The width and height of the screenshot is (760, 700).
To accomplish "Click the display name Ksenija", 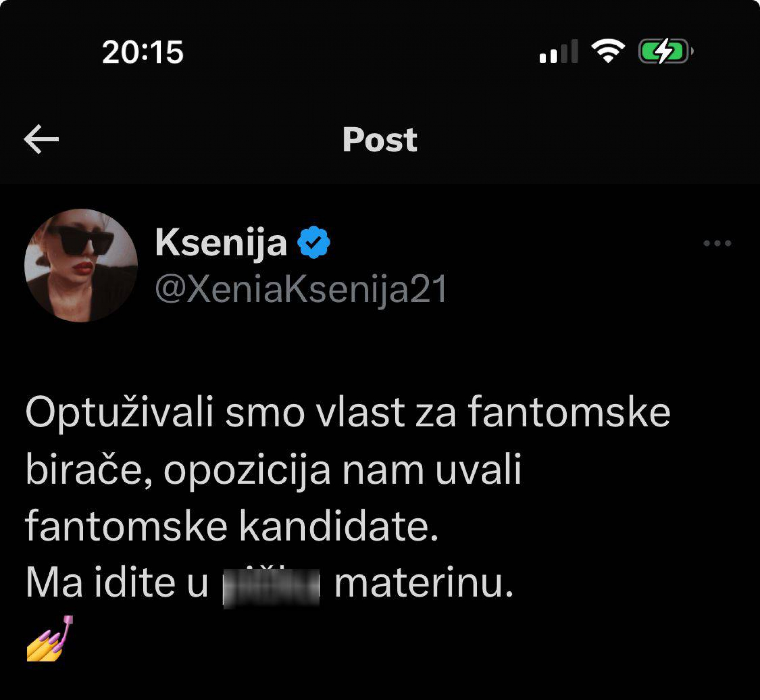I will [x=221, y=243].
